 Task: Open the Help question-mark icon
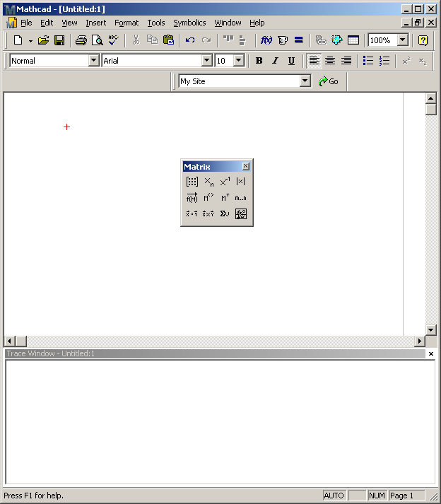[423, 40]
